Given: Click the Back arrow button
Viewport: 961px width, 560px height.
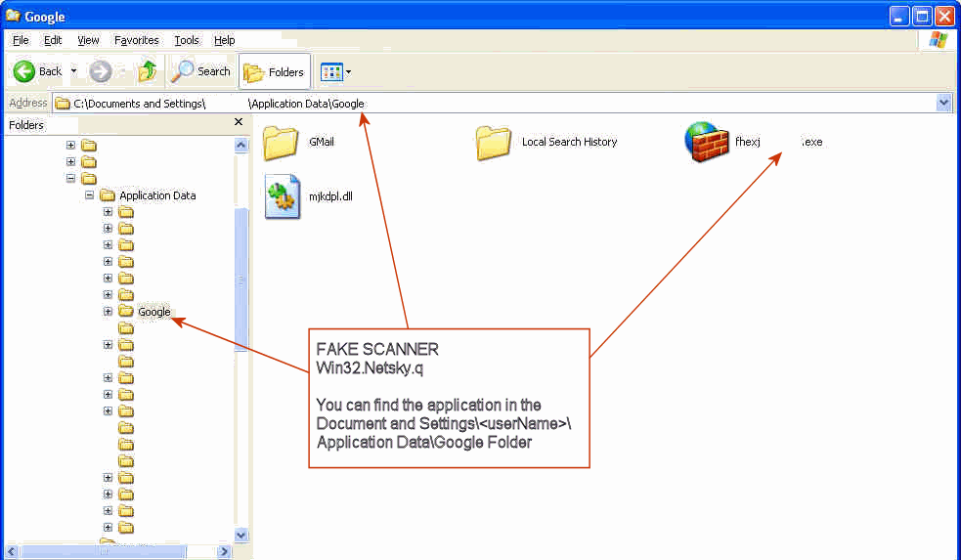Looking at the screenshot, I should click(x=25, y=71).
